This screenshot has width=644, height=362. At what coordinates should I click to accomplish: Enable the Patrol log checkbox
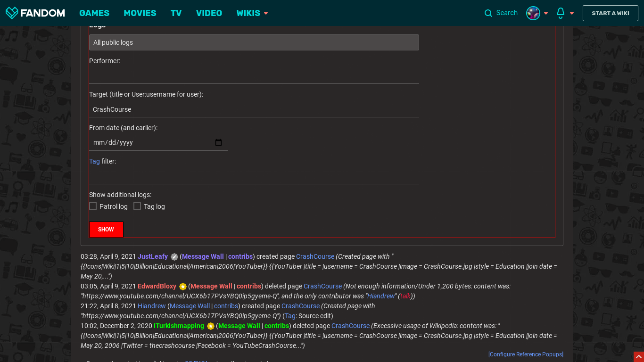tap(93, 206)
